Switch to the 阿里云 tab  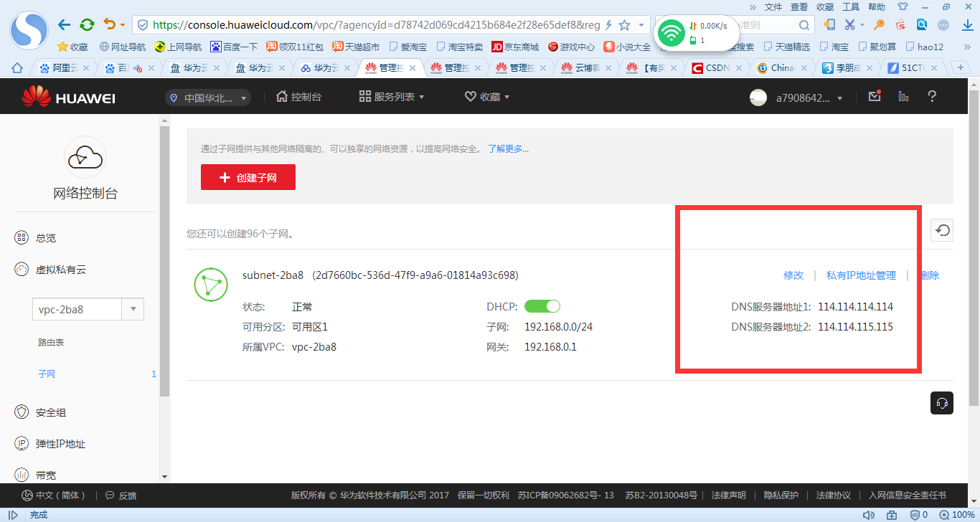click(66, 68)
